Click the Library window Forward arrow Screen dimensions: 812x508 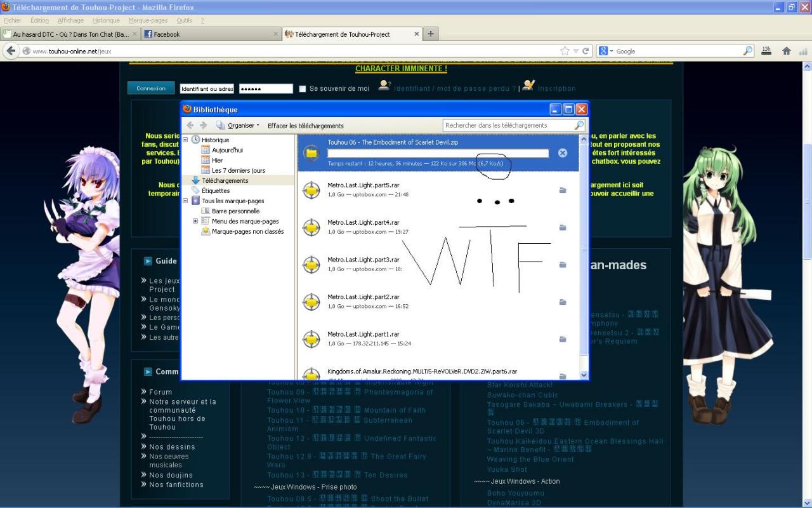(x=204, y=126)
